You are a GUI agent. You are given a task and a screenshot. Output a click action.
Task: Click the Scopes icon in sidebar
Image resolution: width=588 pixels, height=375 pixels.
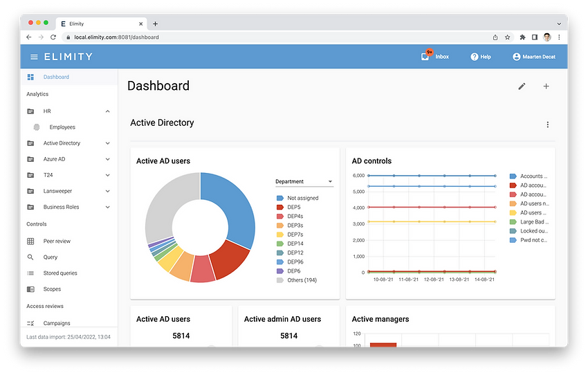(x=30, y=289)
